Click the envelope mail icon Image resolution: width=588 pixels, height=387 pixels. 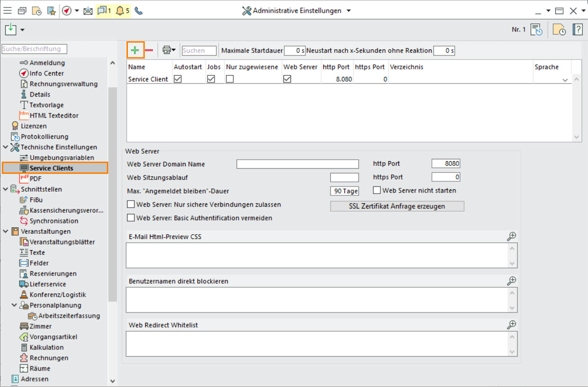click(88, 11)
